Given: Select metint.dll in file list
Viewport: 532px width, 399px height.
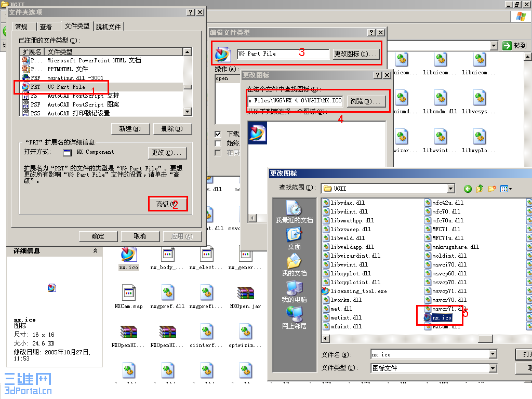Looking at the screenshot, I should click(342, 317).
